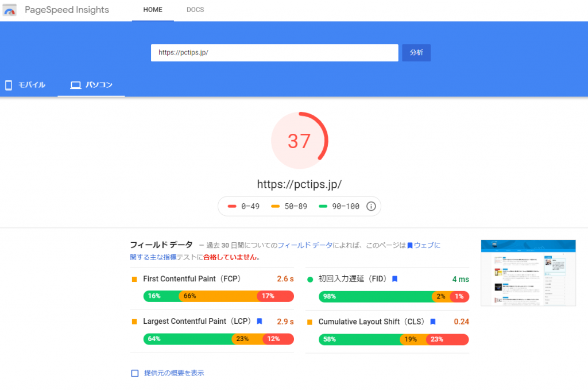Click the performance score gauge showing 37
Screen dimensions: 588x391
click(299, 141)
